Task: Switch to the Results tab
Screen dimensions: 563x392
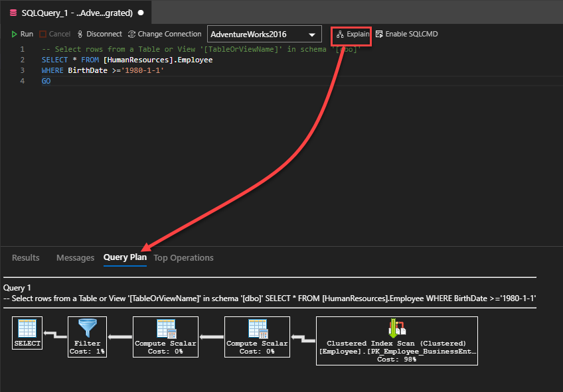Action: click(x=25, y=257)
